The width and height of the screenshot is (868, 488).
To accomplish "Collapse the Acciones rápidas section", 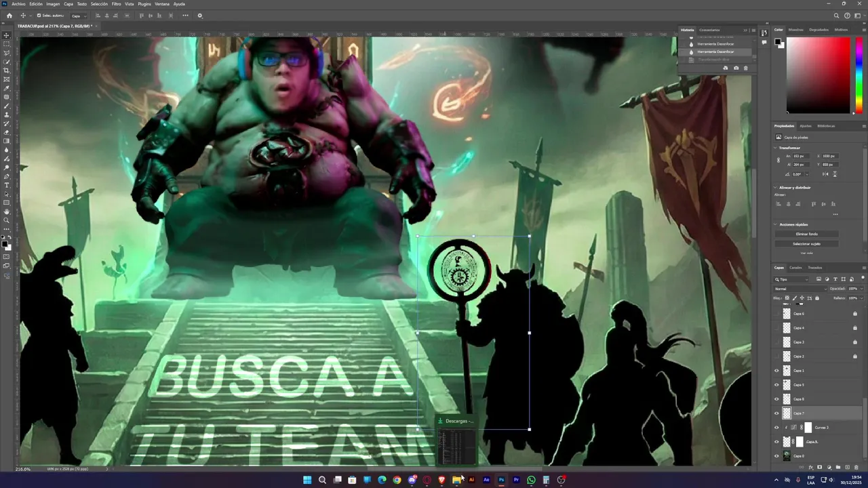I will (x=776, y=224).
